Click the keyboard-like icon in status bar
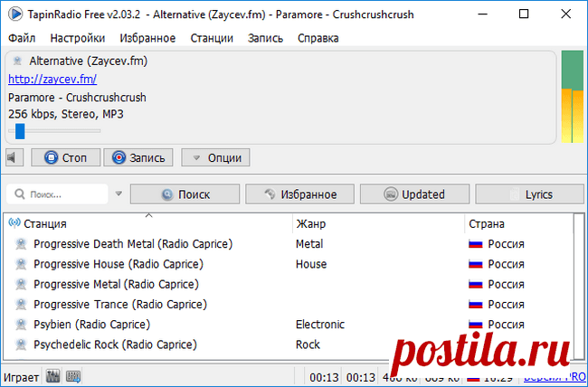The width and height of the screenshot is (588, 387). [73, 376]
